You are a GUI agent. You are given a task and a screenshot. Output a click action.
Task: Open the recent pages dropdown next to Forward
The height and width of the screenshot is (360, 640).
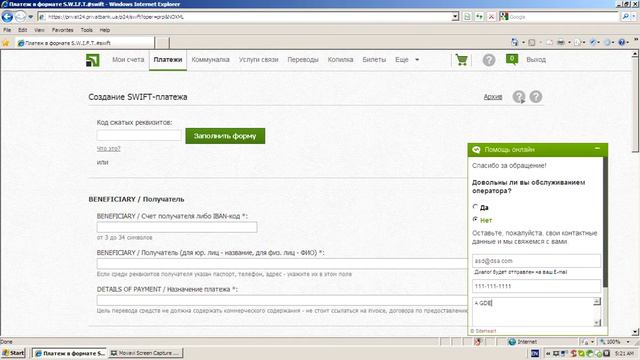pos(30,17)
